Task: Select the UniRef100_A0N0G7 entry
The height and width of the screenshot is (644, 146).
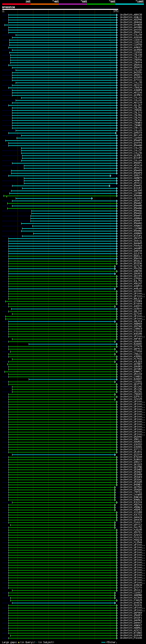Action: click(x=131, y=47)
